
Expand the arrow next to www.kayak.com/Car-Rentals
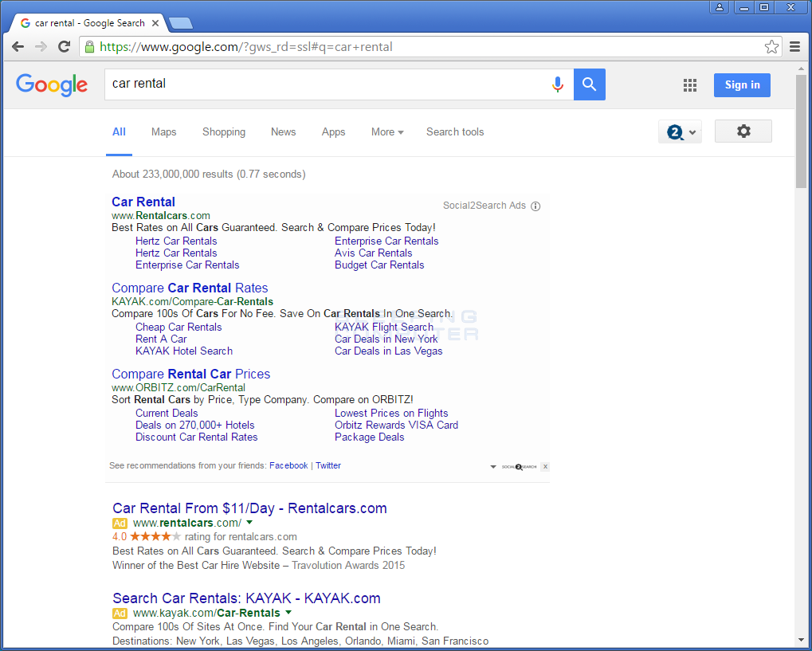click(288, 613)
